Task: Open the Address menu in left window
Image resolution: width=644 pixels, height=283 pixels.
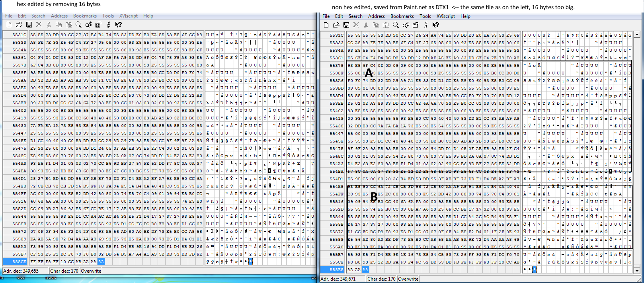Action: 59,16
